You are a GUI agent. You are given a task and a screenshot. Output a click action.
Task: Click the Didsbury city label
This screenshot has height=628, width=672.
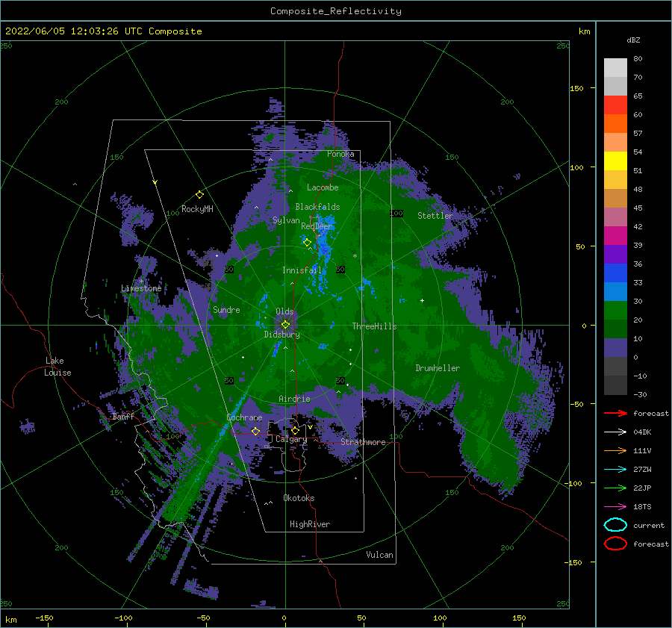[x=281, y=335]
